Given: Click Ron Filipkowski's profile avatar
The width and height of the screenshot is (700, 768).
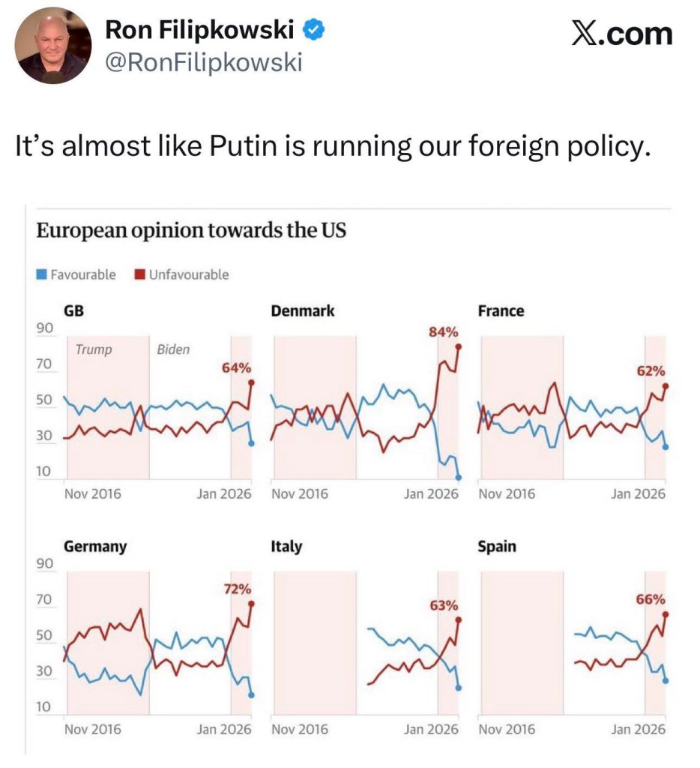Looking at the screenshot, I should pos(53,46).
